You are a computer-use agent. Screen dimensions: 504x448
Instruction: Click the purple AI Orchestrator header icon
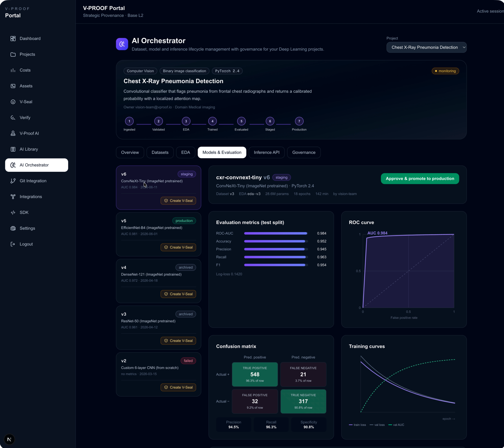(122, 44)
